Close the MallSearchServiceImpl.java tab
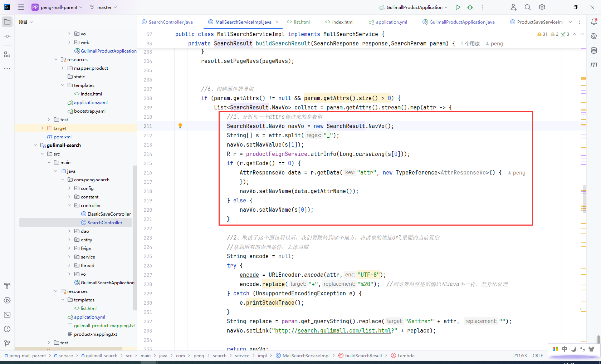The width and height of the screenshot is (601, 364). tap(277, 22)
